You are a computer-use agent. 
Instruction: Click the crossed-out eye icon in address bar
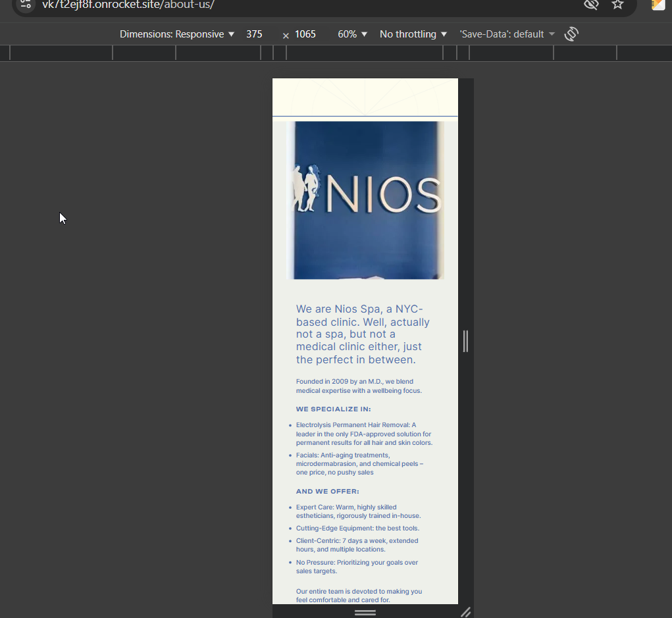[x=591, y=5]
